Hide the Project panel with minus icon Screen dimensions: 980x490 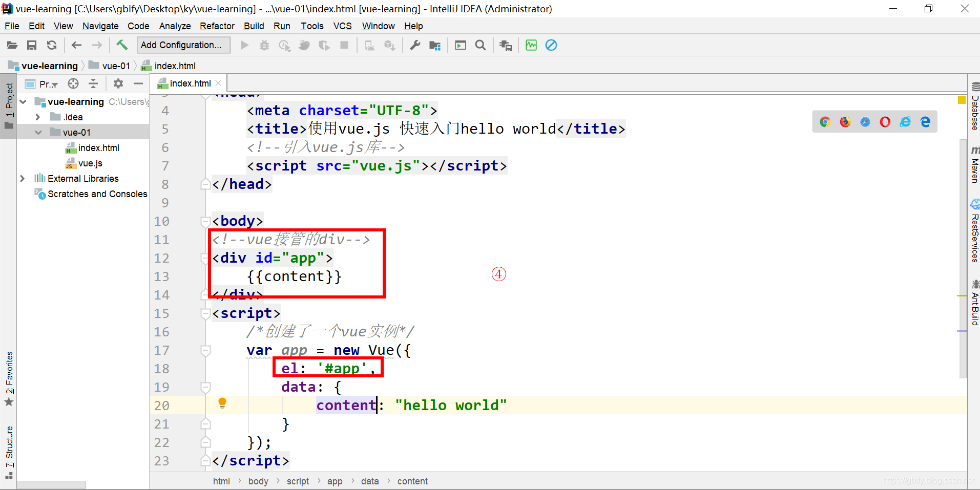click(x=138, y=83)
